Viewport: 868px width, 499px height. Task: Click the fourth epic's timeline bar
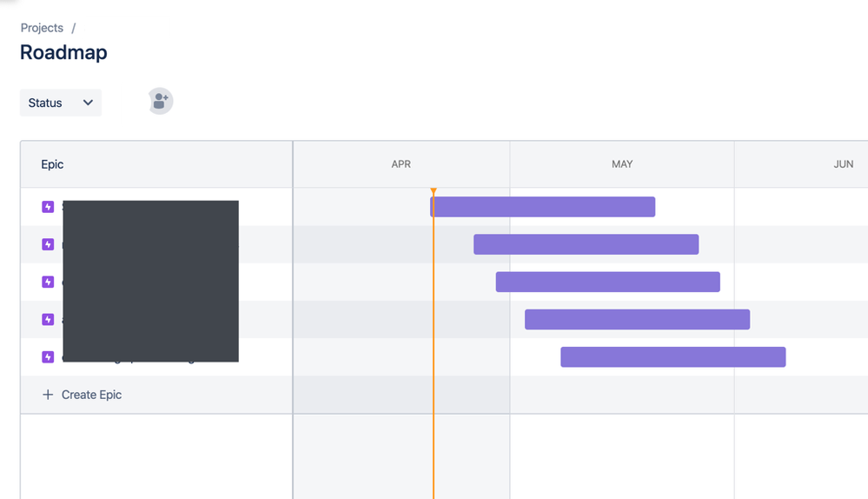tap(637, 320)
